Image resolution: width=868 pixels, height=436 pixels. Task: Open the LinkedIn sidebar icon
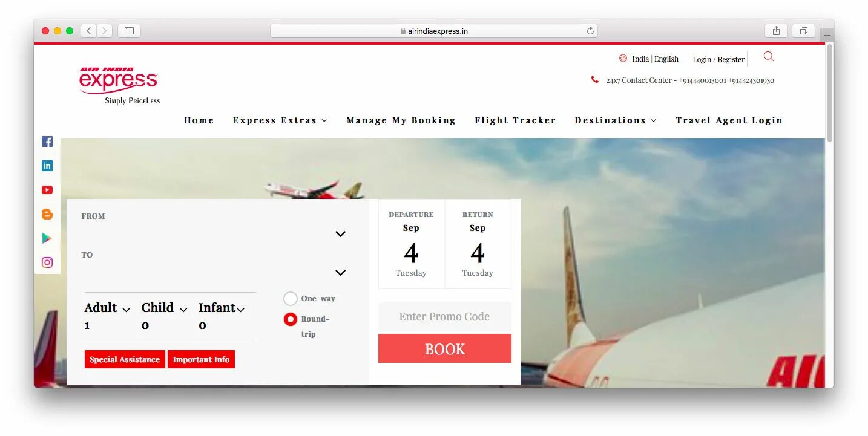47,166
